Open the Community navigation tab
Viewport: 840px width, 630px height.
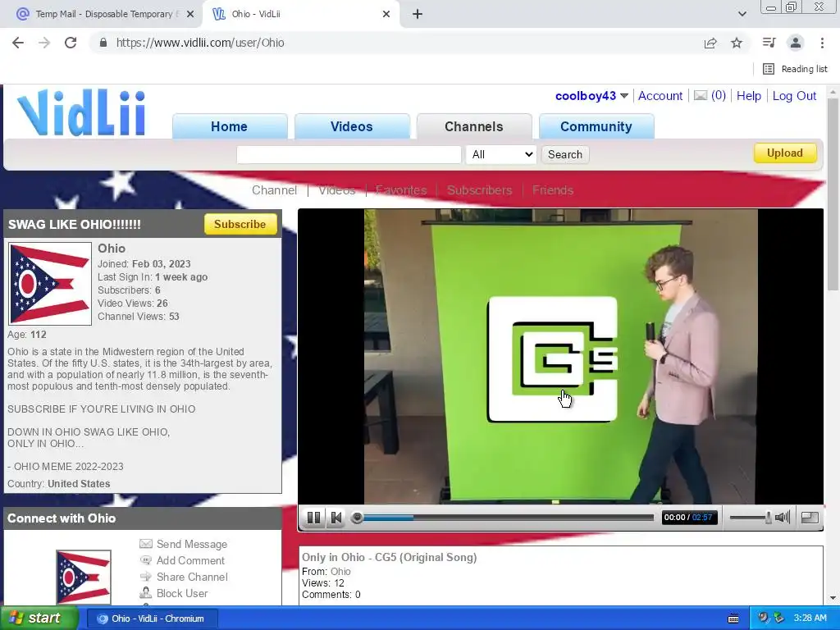pyautogui.click(x=596, y=126)
